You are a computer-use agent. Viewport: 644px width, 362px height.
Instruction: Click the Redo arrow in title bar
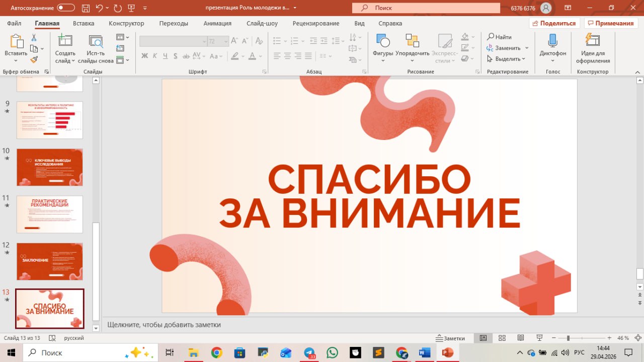pyautogui.click(x=118, y=8)
